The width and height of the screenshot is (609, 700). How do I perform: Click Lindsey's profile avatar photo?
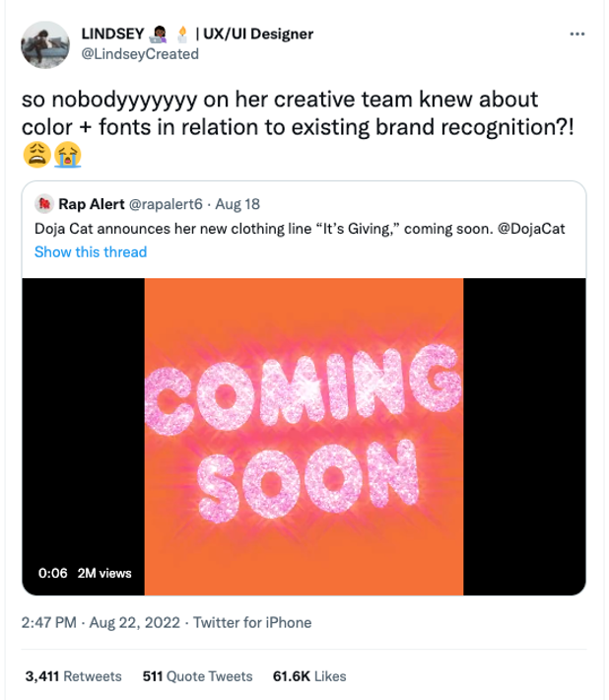[x=45, y=44]
